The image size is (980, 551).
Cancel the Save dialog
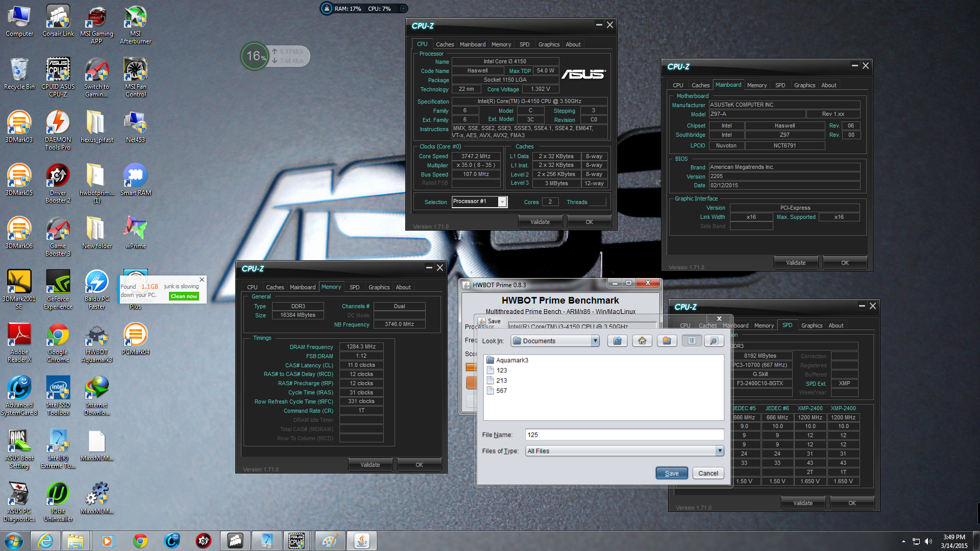[708, 473]
